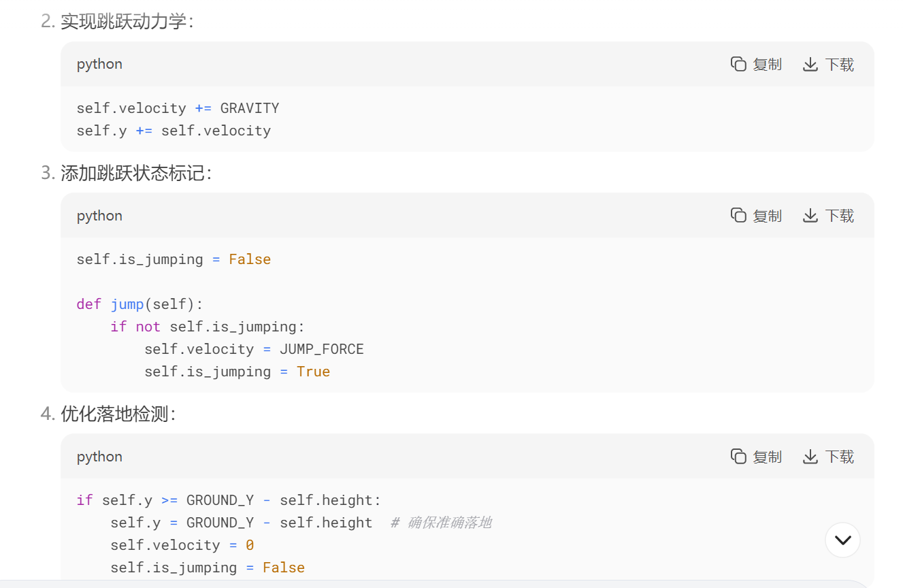Click the 'def jump(self):' line
The image size is (903, 588).
[x=139, y=304]
